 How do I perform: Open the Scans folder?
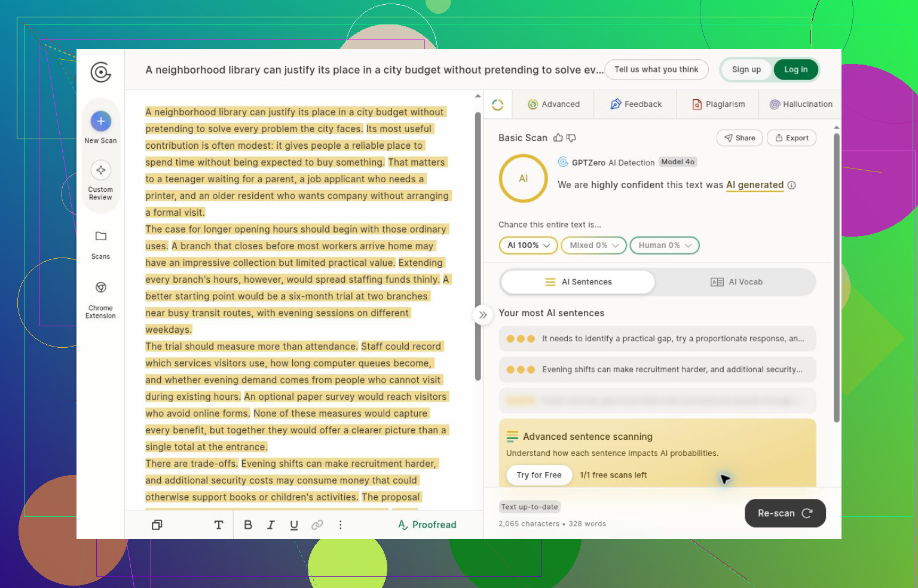coord(100,244)
